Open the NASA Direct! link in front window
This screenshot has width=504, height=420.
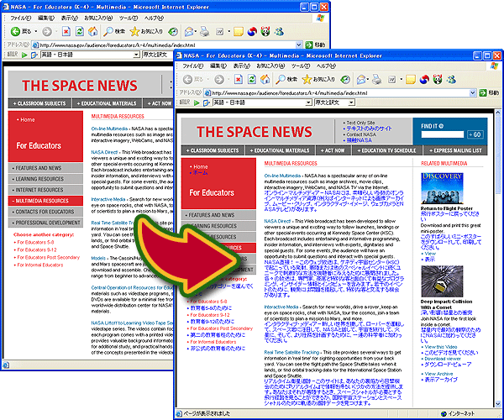pyautogui.click(x=277, y=221)
